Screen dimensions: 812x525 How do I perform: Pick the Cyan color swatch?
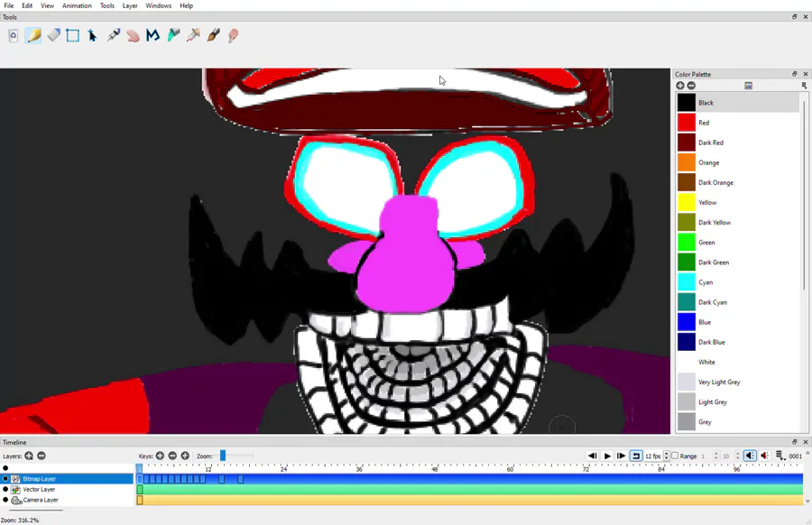coord(687,282)
